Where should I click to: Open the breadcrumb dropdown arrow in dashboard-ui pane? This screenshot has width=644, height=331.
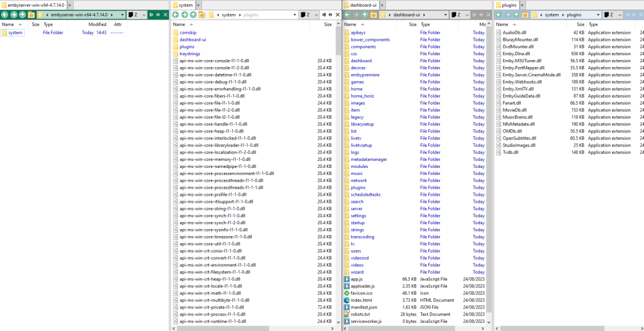(445, 14)
